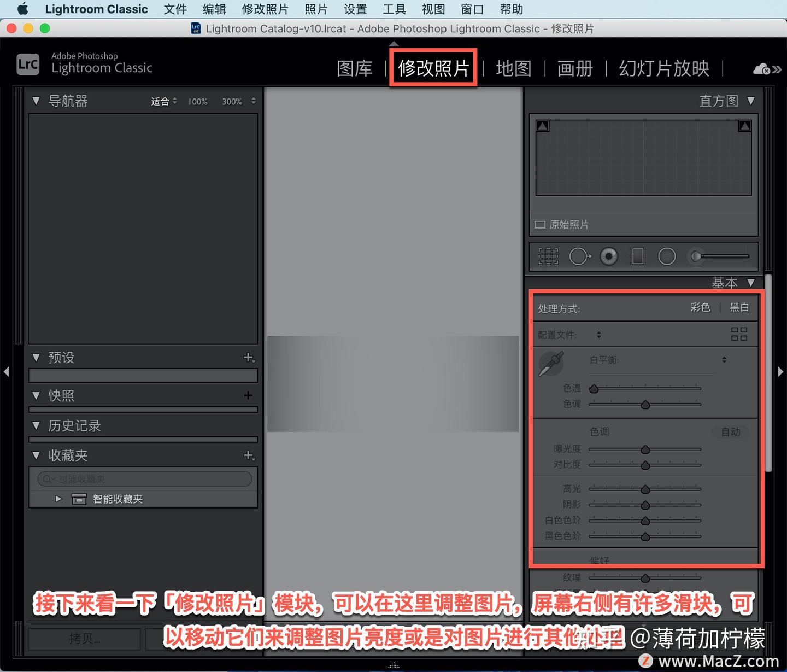
Task: Toggle the bottom filmstrip handle
Action: pyautogui.click(x=393, y=666)
